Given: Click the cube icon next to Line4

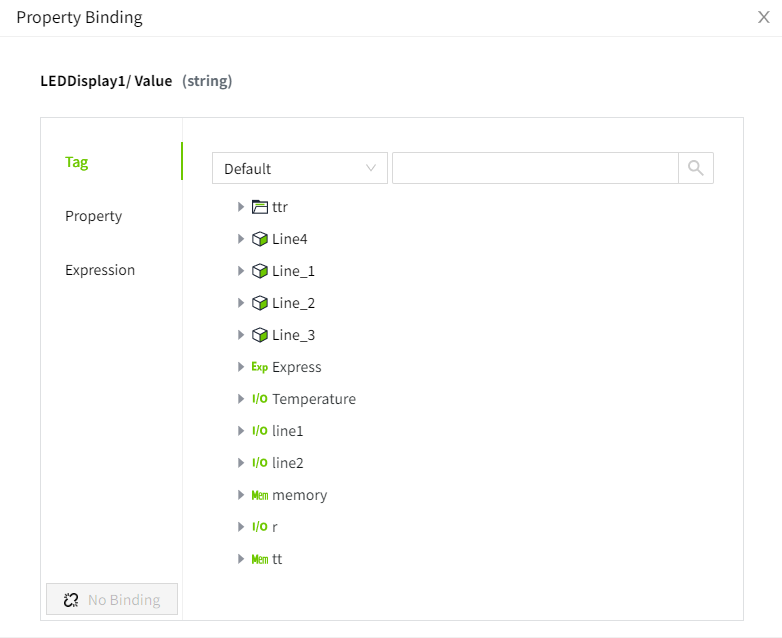Looking at the screenshot, I should coord(260,239).
